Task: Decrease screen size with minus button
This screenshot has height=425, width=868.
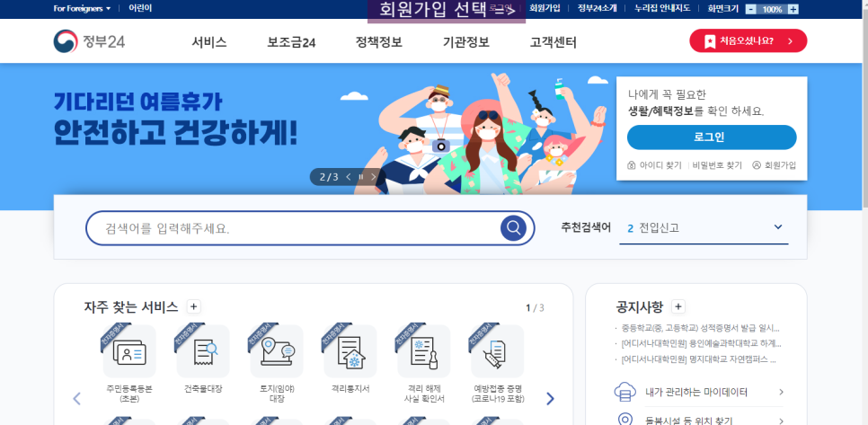Action: pos(750,9)
